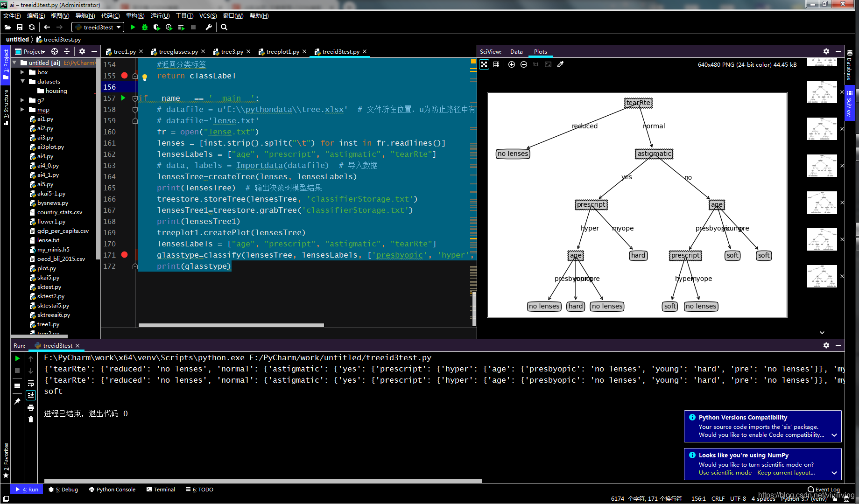Screen dimensions: 859x504
Task: Open Project panel gear options
Action: click(x=82, y=51)
